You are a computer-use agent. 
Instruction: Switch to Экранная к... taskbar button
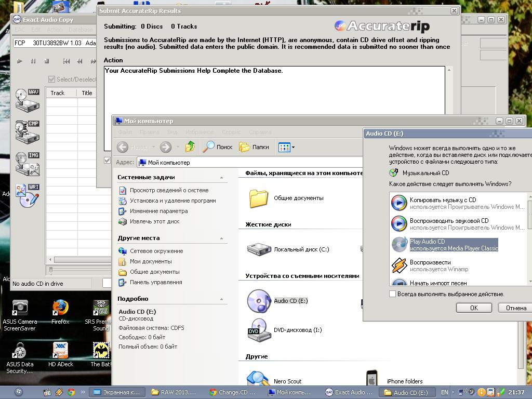[x=117, y=392]
